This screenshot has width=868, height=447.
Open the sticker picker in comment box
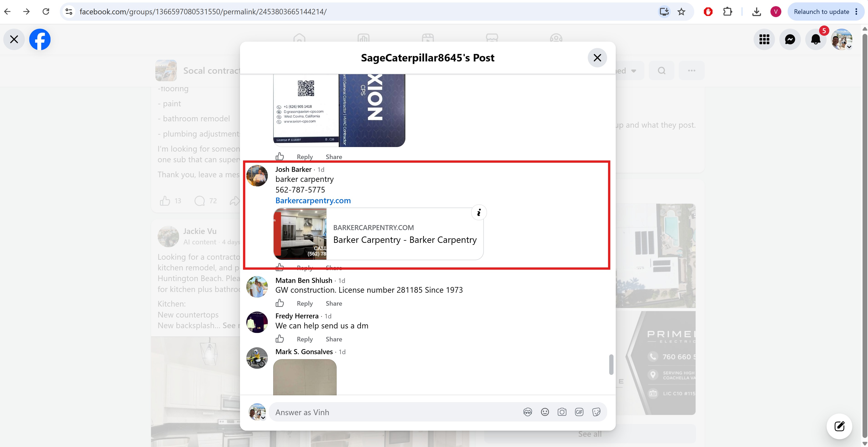596,412
